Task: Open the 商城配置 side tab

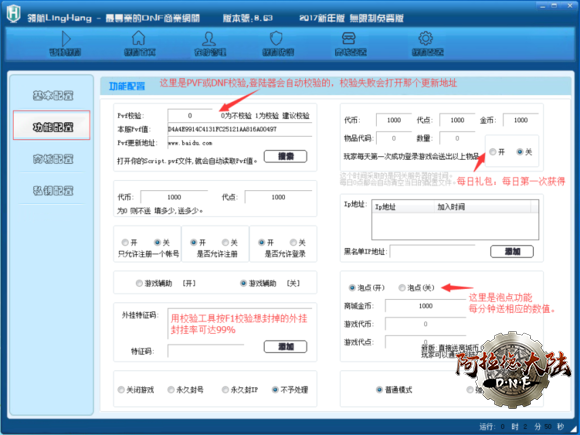Action: [x=52, y=159]
